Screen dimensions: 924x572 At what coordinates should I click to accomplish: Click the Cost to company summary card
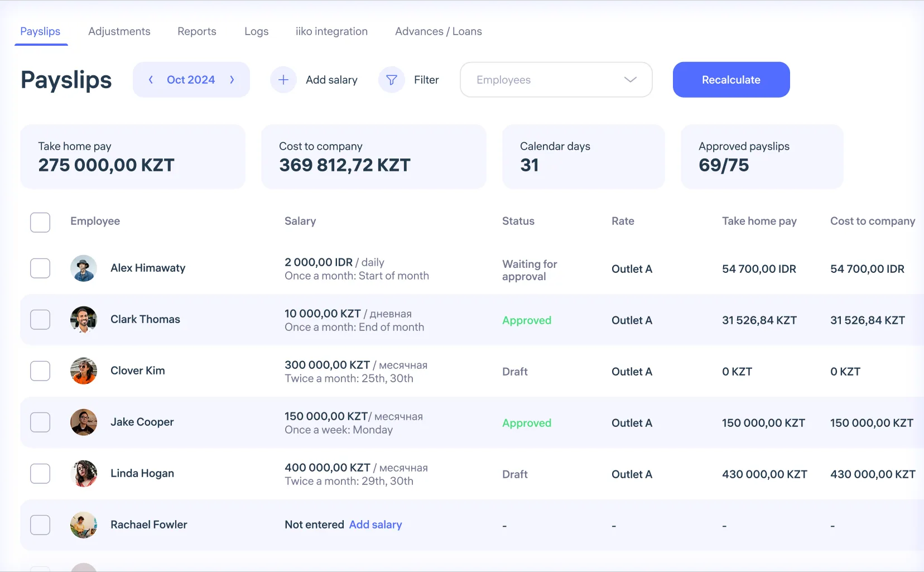tap(374, 157)
